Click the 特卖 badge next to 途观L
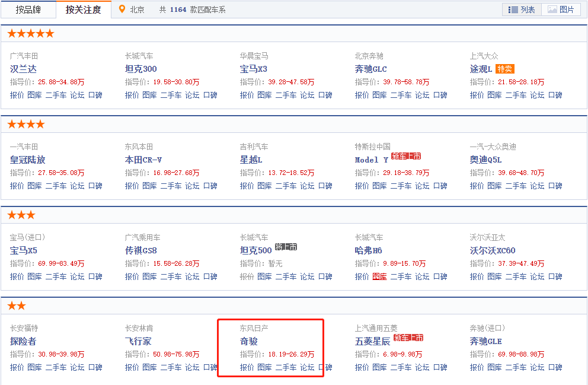This screenshot has width=588, height=385. click(505, 69)
